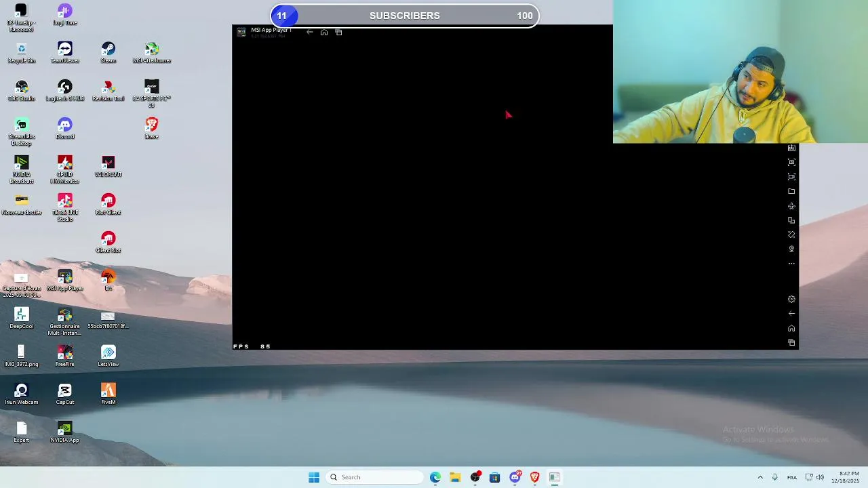The height and width of the screenshot is (488, 868).
Task: Select the NVIDIA Broadcast desktop icon
Action: coord(22,169)
